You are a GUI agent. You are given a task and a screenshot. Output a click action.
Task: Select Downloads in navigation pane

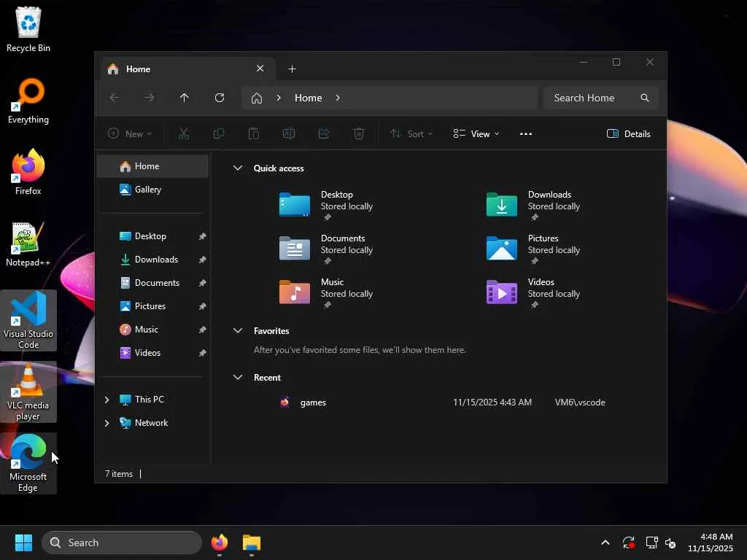pyautogui.click(x=153, y=260)
